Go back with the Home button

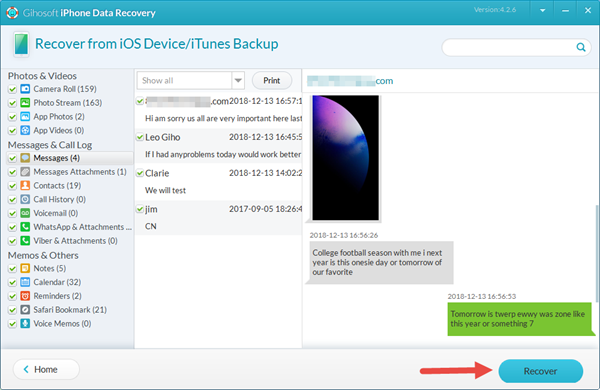[x=46, y=369]
